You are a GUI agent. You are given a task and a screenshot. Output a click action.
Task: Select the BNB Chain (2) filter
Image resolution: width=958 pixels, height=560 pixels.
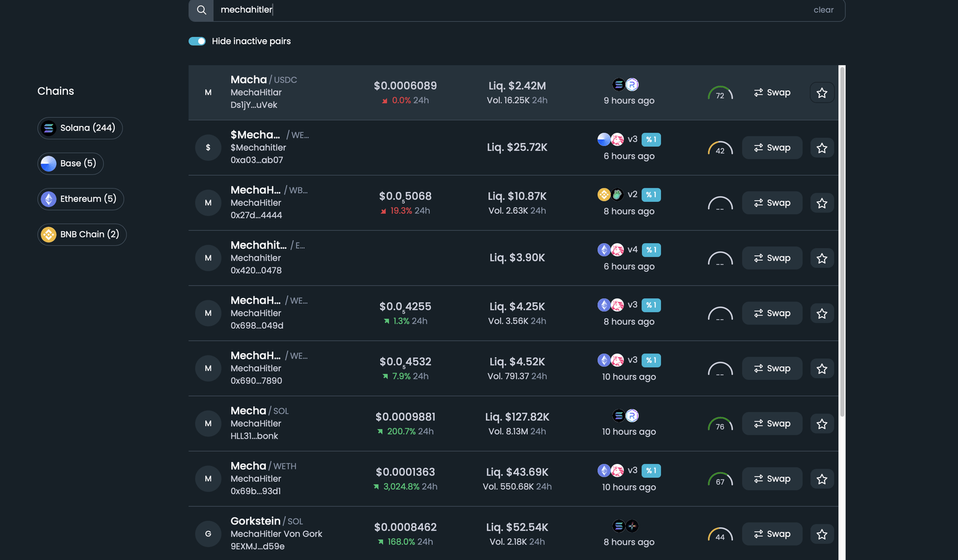pyautogui.click(x=82, y=234)
